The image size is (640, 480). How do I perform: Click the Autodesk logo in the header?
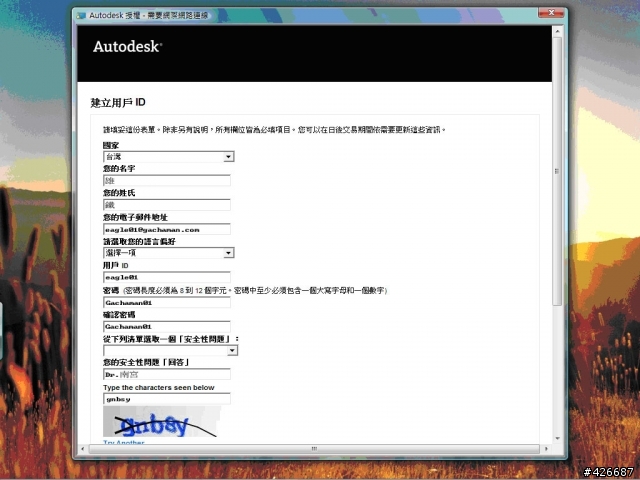click(127, 47)
